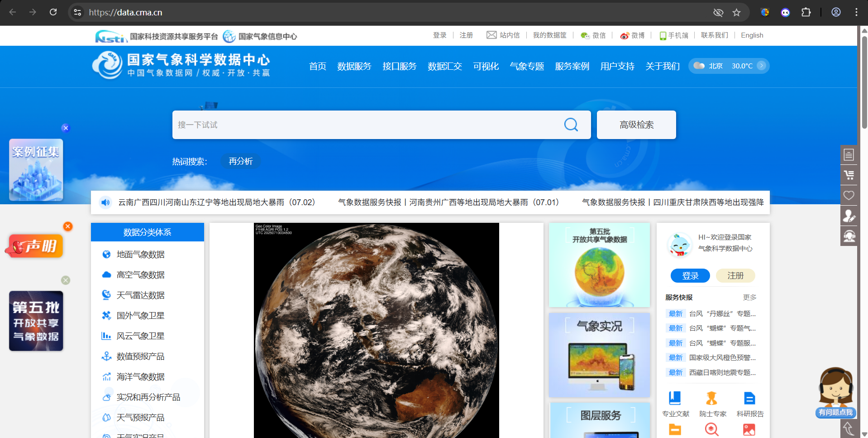Select 国外气象卫星 category
The width and height of the screenshot is (868, 438).
(140, 316)
